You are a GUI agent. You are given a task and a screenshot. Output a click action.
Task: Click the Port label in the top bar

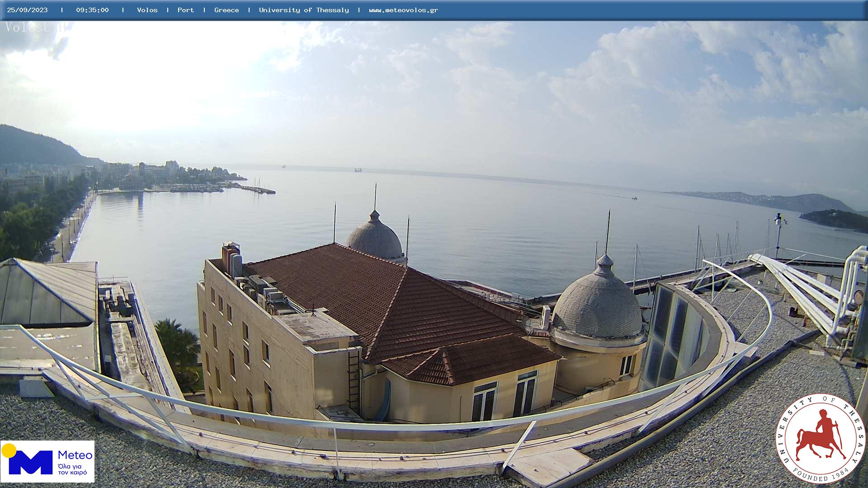[x=185, y=10]
